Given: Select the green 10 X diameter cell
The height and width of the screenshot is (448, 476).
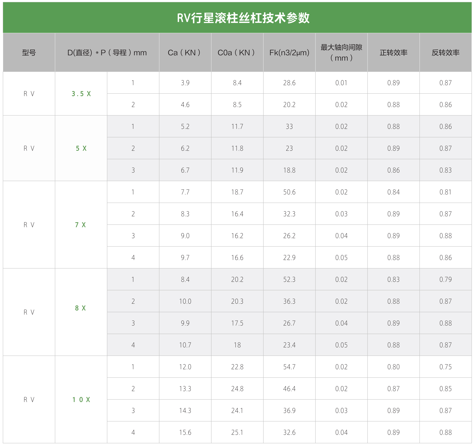Looking at the screenshot, I should point(81,399).
